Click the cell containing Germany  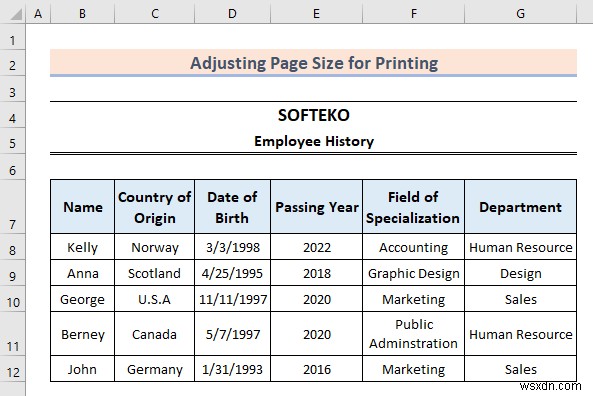[x=154, y=369]
